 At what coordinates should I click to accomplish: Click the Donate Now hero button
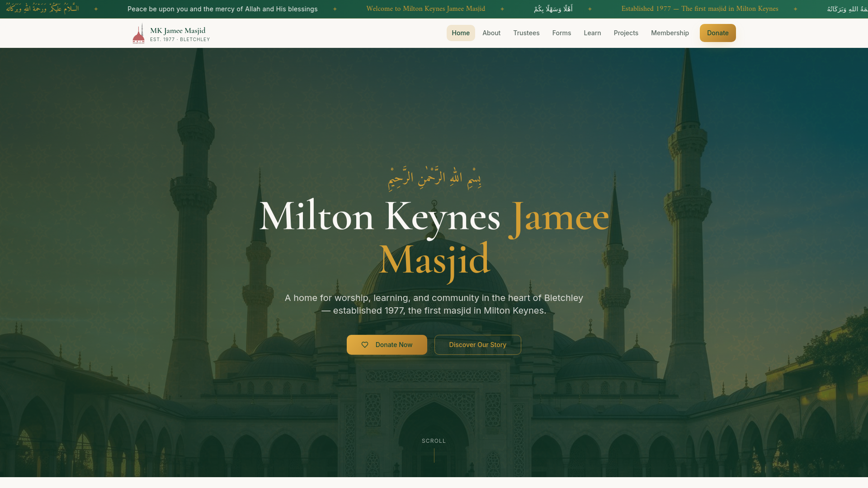click(387, 345)
